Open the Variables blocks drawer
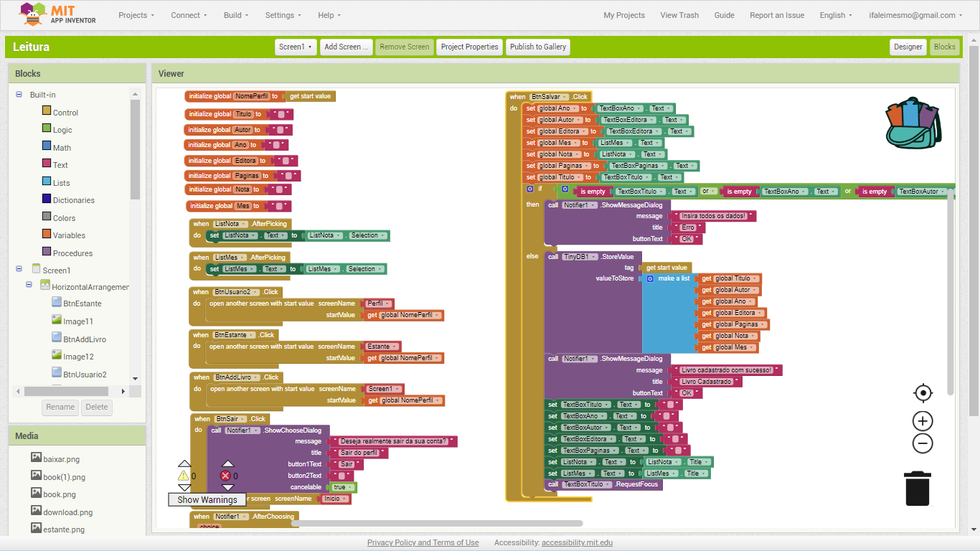 [65, 235]
